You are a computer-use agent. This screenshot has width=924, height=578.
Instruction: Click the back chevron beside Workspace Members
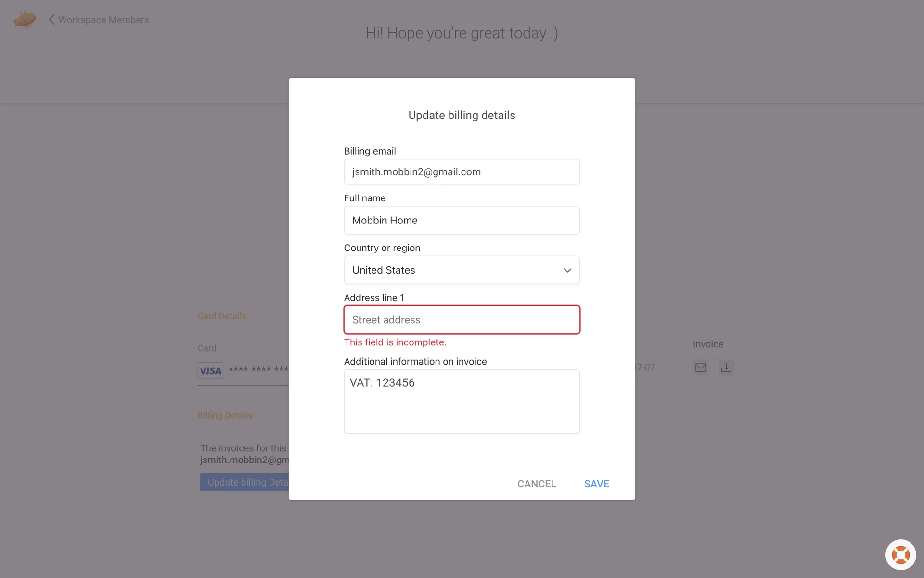(51, 20)
